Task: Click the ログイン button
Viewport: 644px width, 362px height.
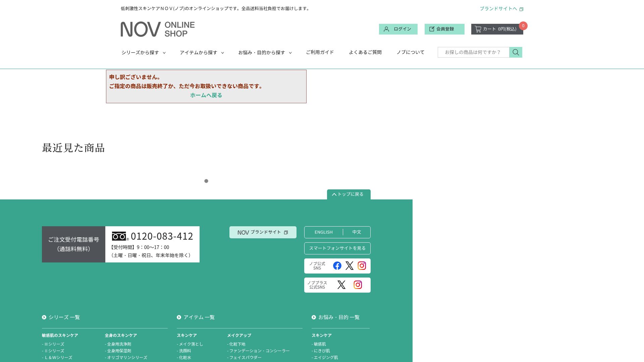Action: 398,29
